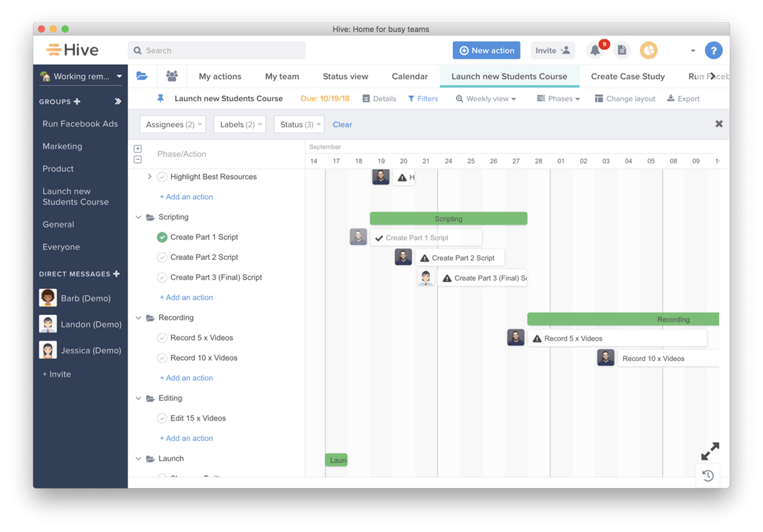Collapse the Recording phase

pyautogui.click(x=138, y=317)
